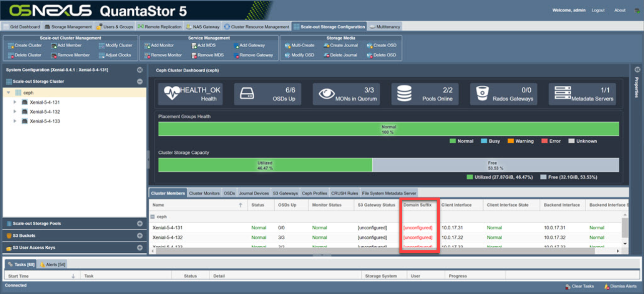Expand the S3 Buckets section
This screenshot has width=644, height=294.
140,236
